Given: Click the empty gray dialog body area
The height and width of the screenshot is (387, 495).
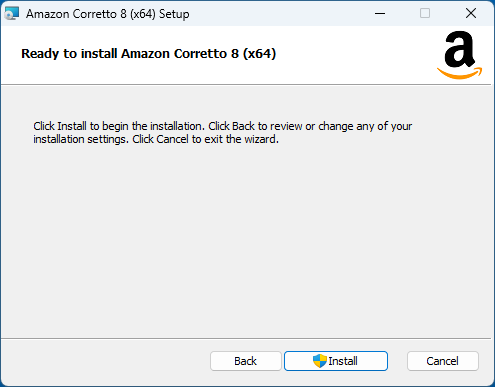Looking at the screenshot, I should [x=246, y=240].
